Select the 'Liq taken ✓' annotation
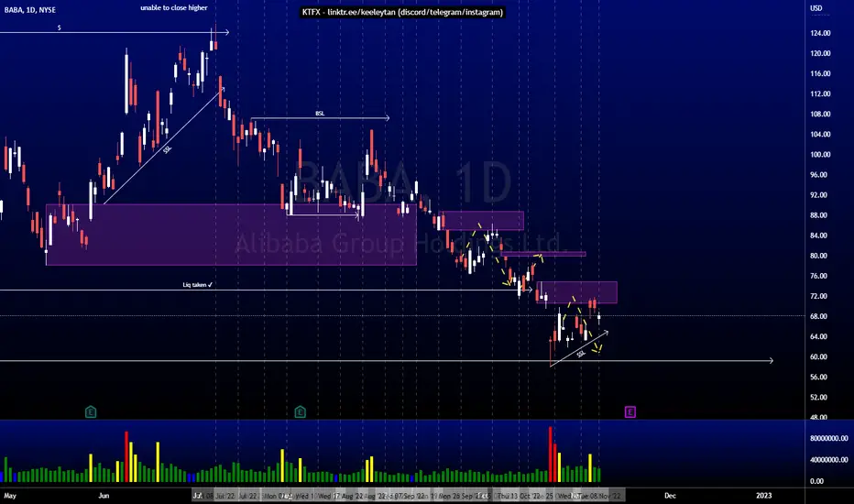This screenshot has width=854, height=504. coord(197,284)
